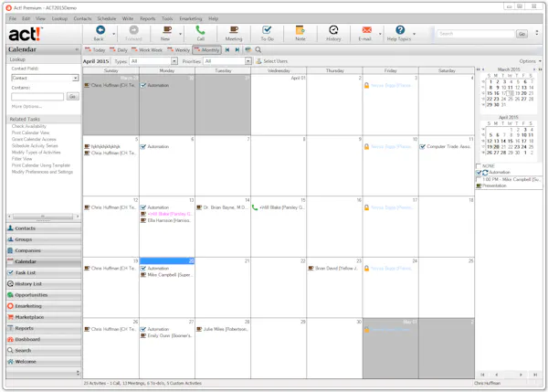Toggle the Automation to-do checkbox on April 20
Viewport: 548px width, 392px height.
(x=143, y=269)
